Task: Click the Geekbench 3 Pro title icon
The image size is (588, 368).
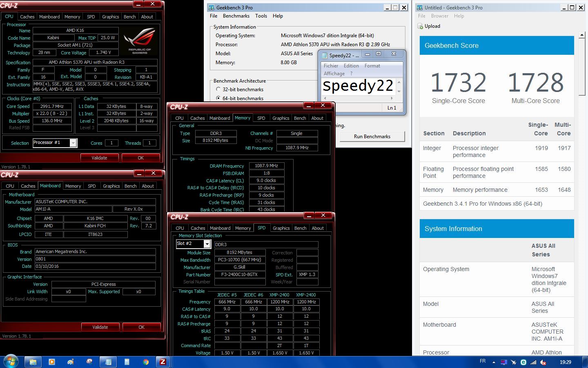Action: tap(212, 8)
